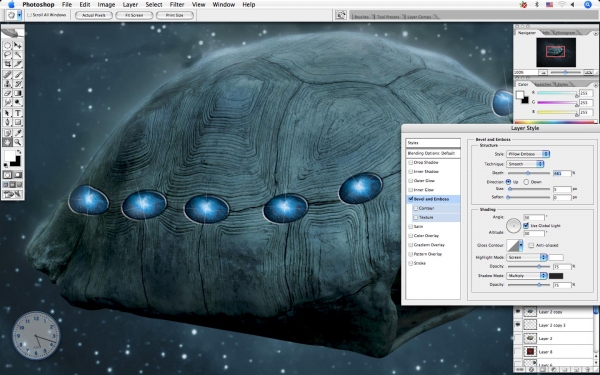Enable the Anti-aliased checkbox
Image resolution: width=600 pixels, height=375 pixels.
click(x=531, y=245)
